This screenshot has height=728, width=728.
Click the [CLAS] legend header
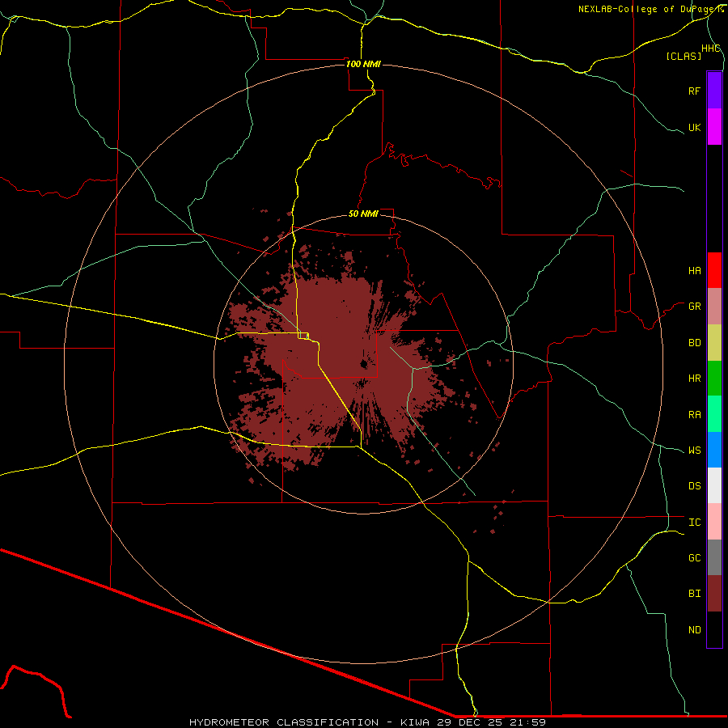(684, 56)
